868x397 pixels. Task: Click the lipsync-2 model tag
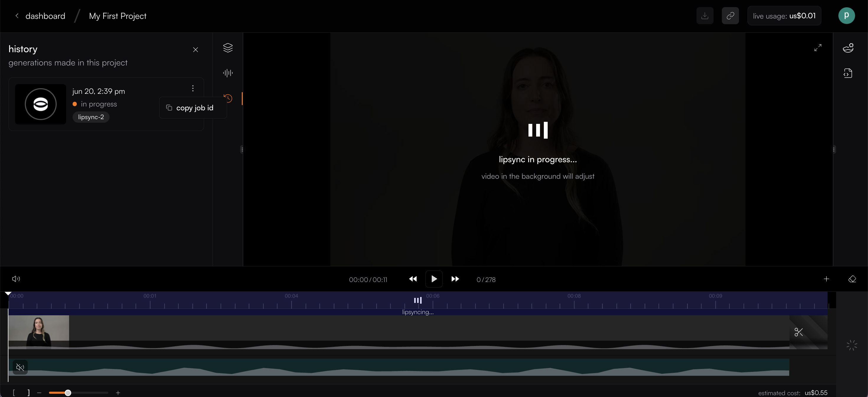coord(91,117)
